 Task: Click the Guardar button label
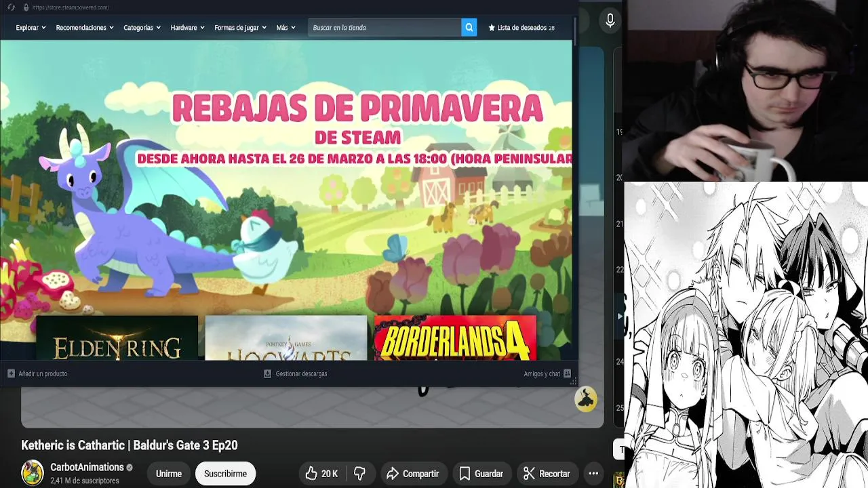[489, 474]
